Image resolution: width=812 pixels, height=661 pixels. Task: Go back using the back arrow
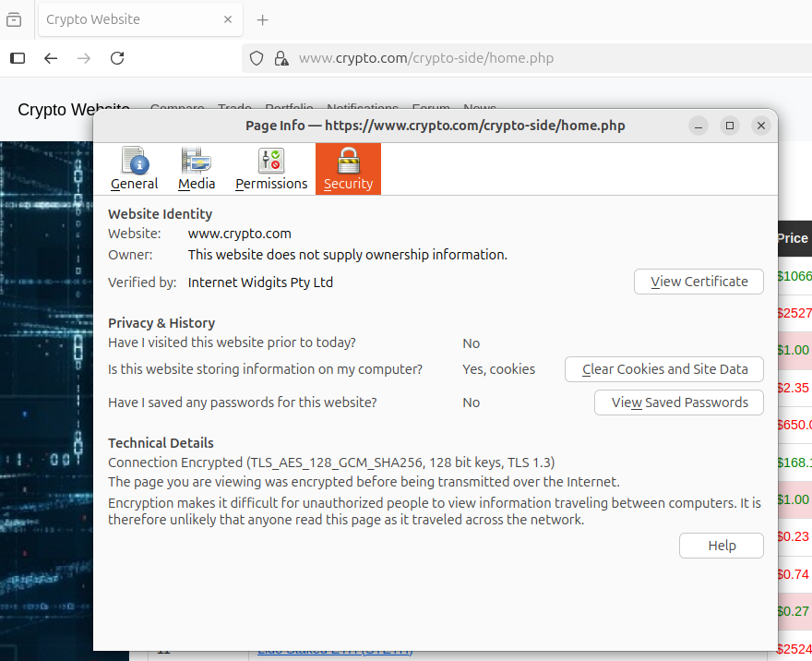[x=51, y=58]
